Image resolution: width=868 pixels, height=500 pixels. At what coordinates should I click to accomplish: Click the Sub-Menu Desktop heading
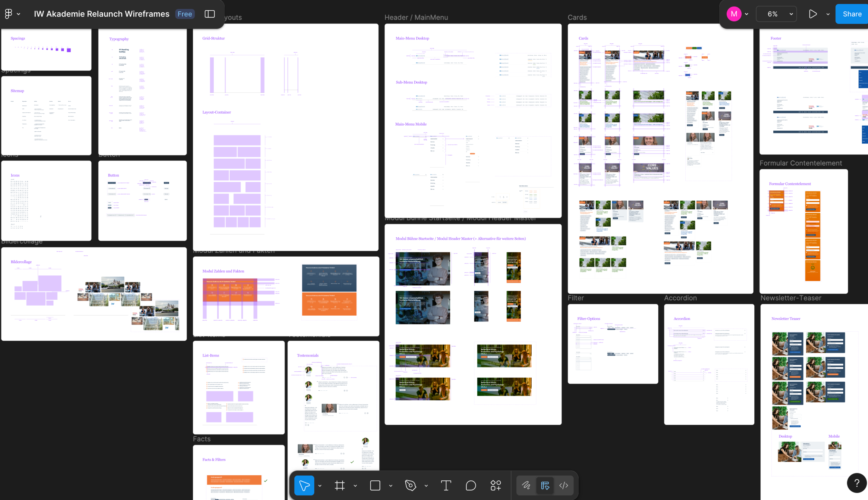(411, 82)
